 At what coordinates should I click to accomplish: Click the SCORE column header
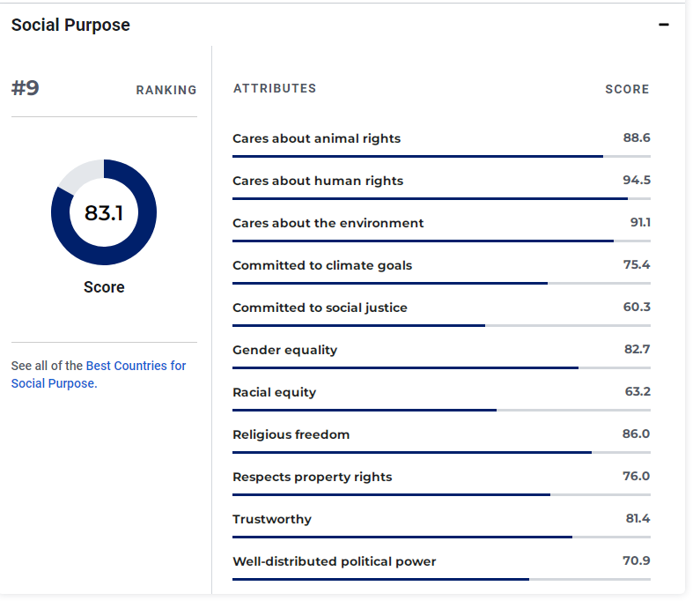tap(627, 89)
